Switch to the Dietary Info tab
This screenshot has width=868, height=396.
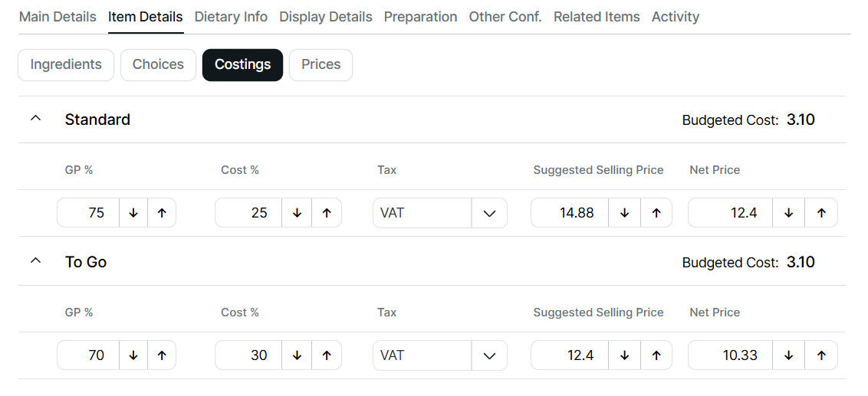pos(231,17)
